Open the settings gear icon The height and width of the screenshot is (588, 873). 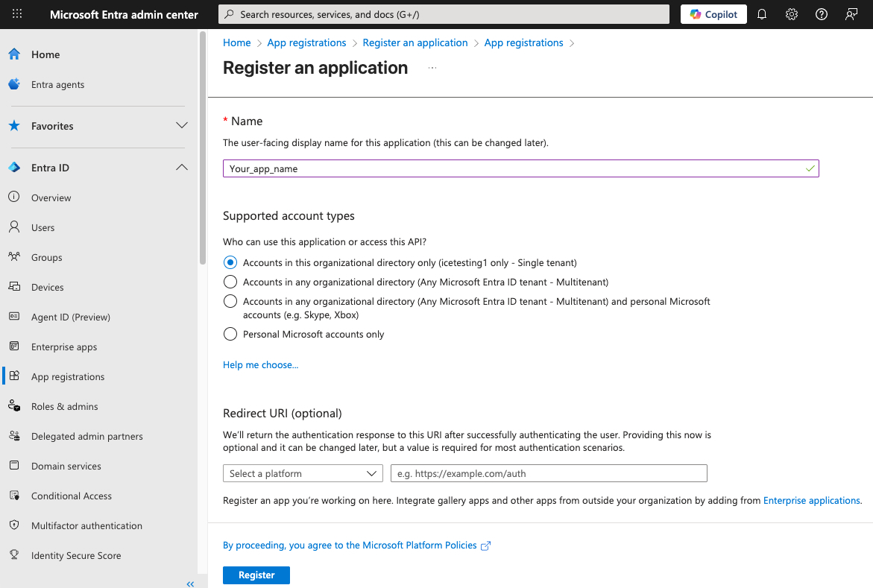(792, 14)
